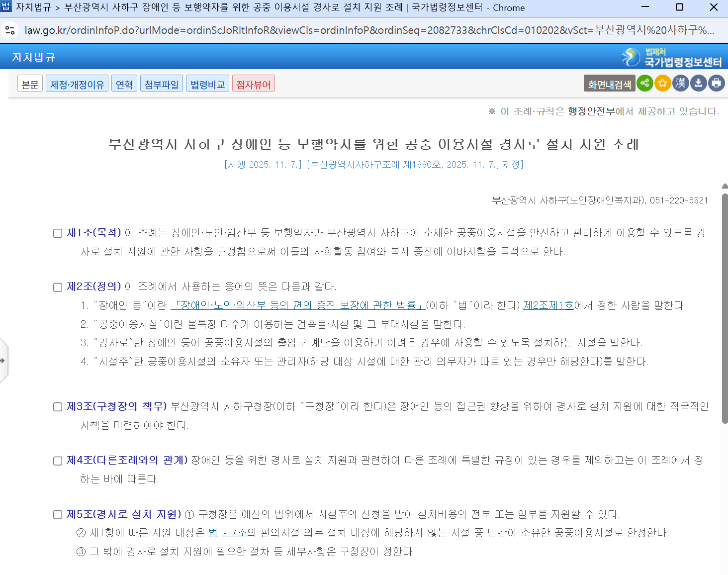
Task: Open the 제2조(정의) article heading
Action: pos(94,287)
